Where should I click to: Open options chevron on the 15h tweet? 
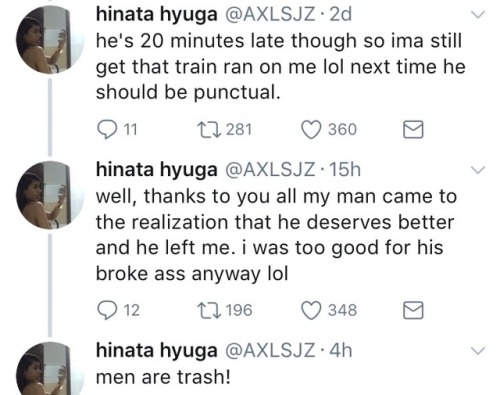(478, 170)
